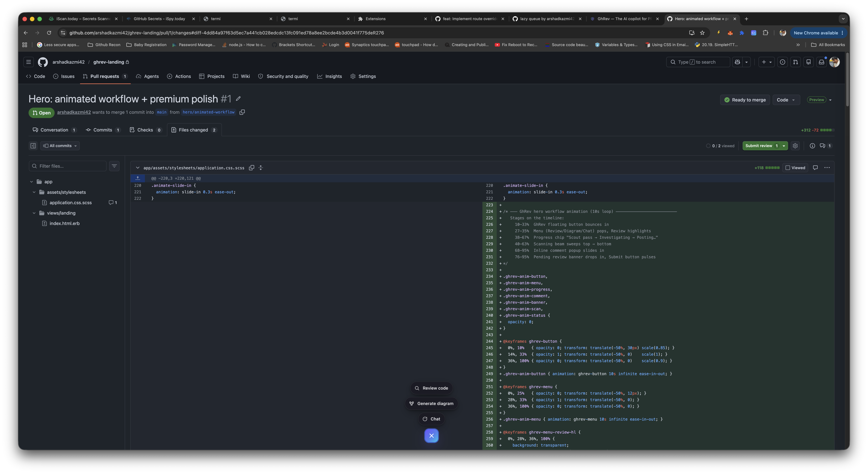Comment on the application.css.scss file
This screenshot has height=474, width=868.
[x=815, y=168]
